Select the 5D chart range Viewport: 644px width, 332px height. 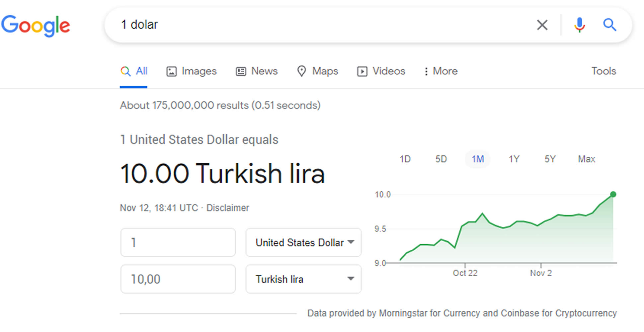pos(441,159)
